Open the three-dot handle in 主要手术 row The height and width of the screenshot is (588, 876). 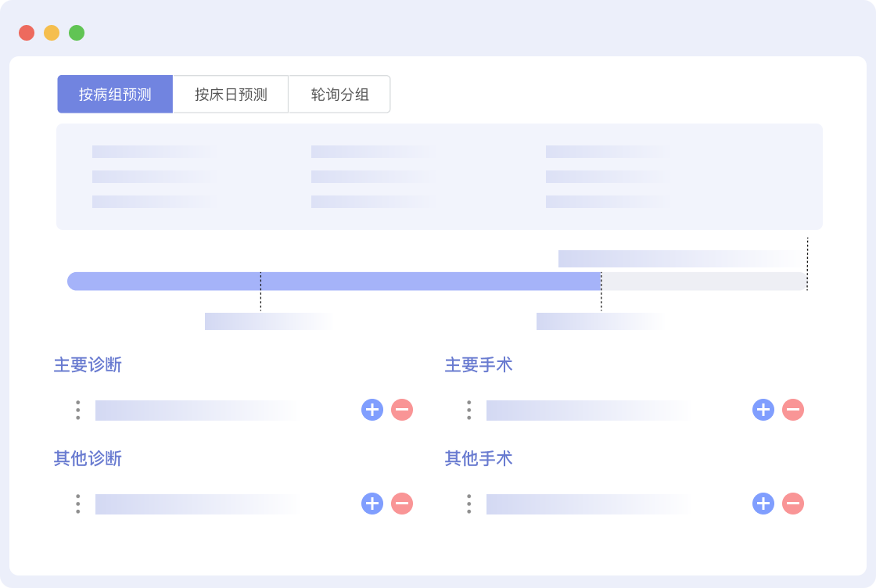coord(469,410)
